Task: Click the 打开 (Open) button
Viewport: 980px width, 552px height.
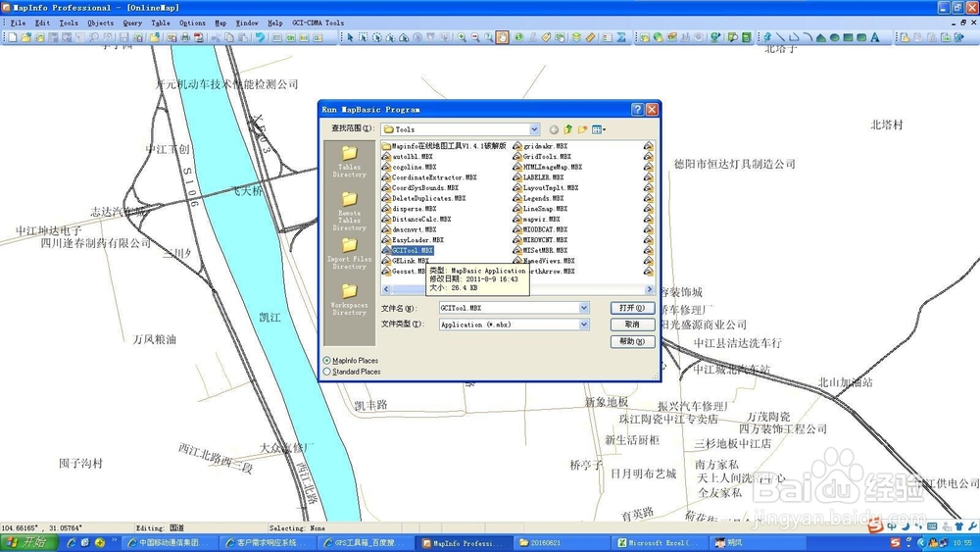Action: [632, 308]
